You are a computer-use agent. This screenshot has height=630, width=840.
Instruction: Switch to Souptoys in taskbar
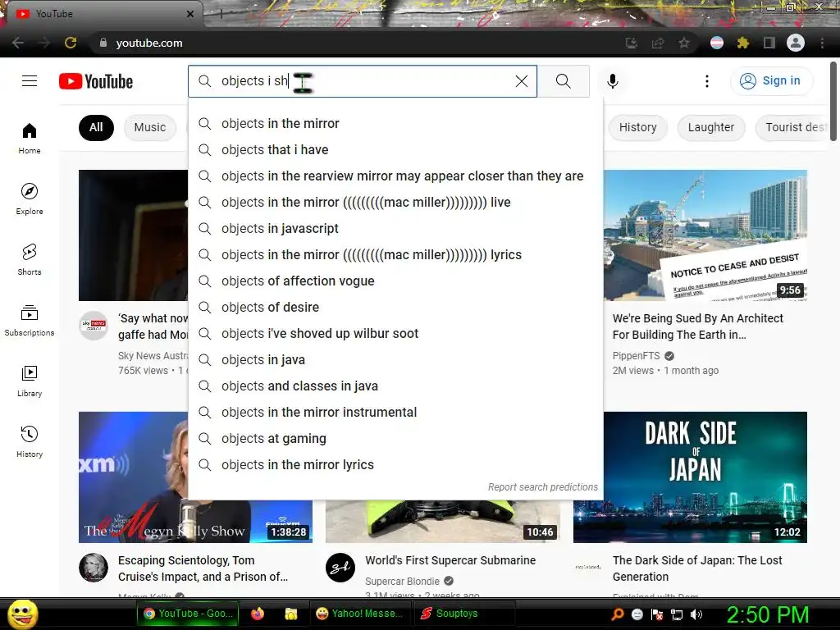tap(463, 614)
